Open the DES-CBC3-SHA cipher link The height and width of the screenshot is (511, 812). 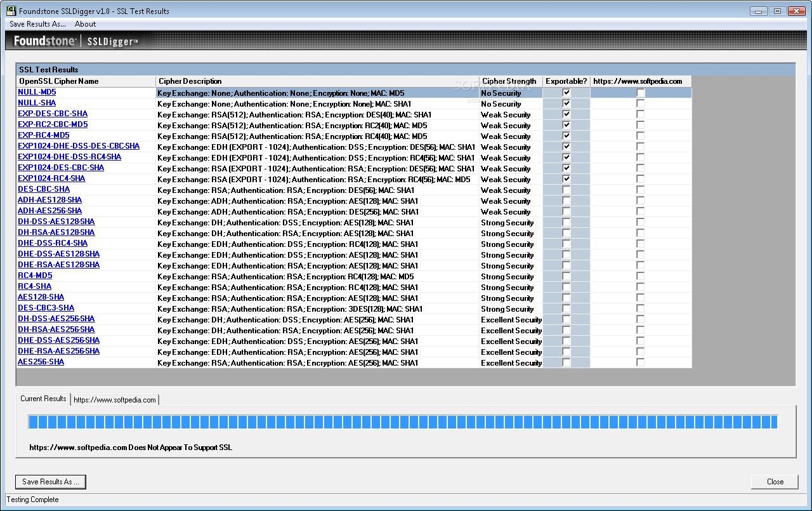(x=46, y=308)
